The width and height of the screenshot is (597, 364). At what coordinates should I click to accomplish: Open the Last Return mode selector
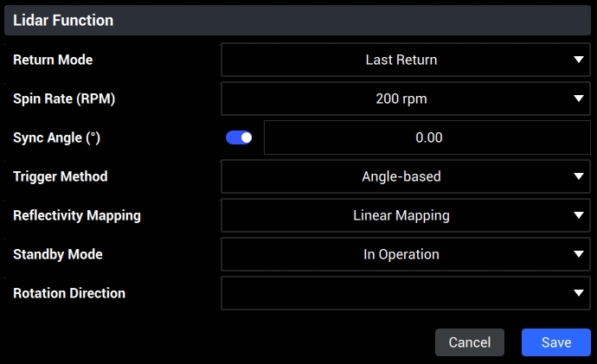click(x=401, y=60)
